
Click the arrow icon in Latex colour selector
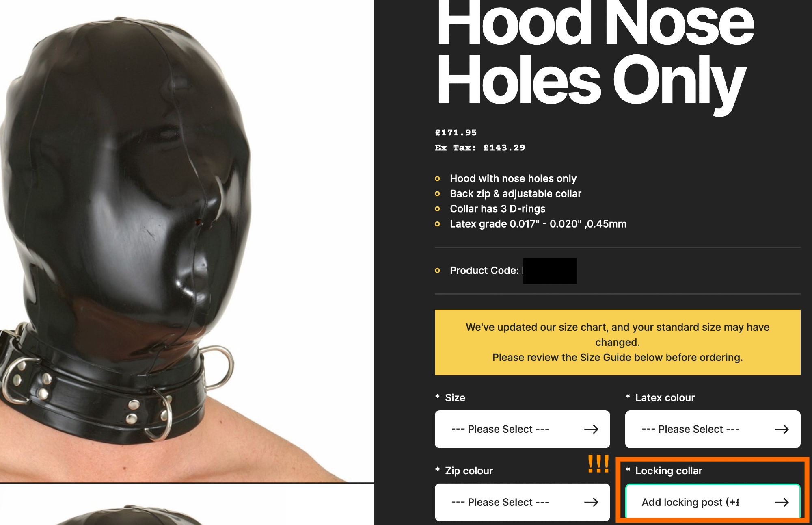click(782, 429)
